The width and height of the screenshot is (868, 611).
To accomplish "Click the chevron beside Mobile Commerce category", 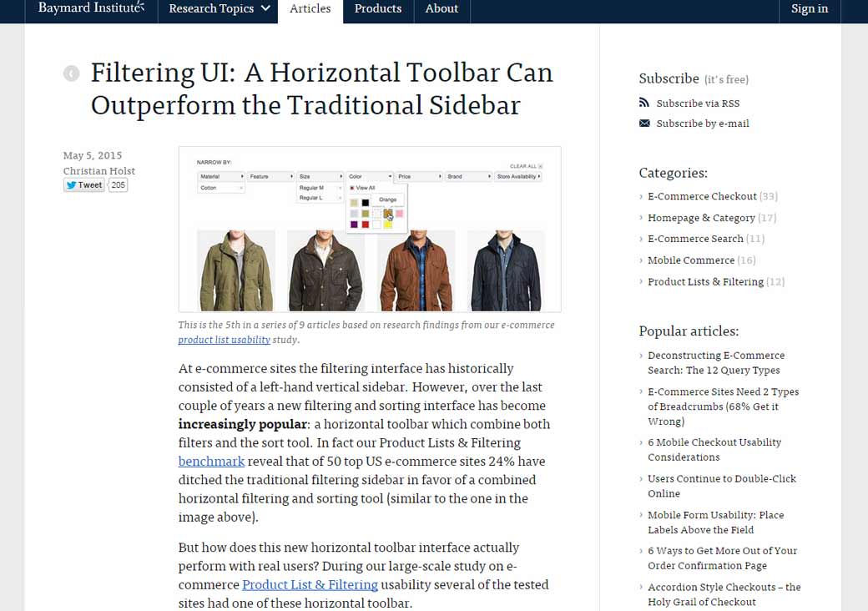I will pos(641,260).
